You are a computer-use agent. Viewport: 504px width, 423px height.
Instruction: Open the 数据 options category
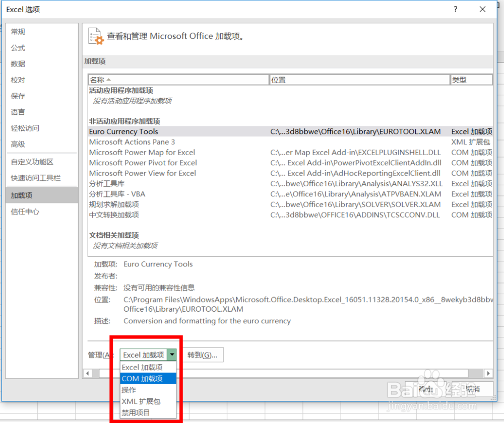(x=42, y=63)
